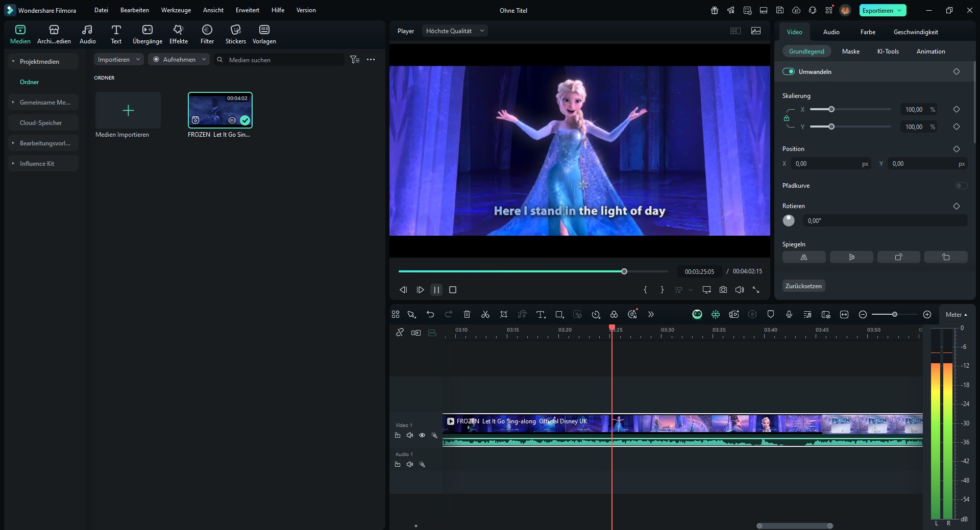
Task: Expand the Bearbeitungsvorlagen section
Action: (x=13, y=143)
